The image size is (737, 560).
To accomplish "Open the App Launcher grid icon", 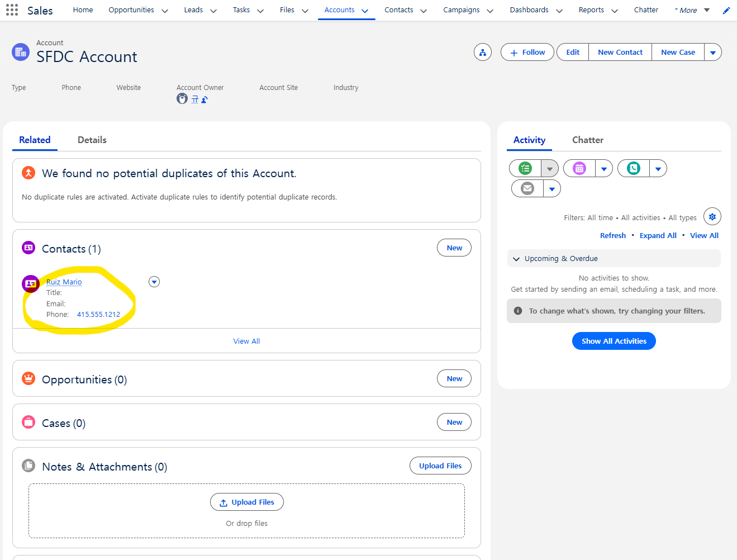I will click(12, 10).
